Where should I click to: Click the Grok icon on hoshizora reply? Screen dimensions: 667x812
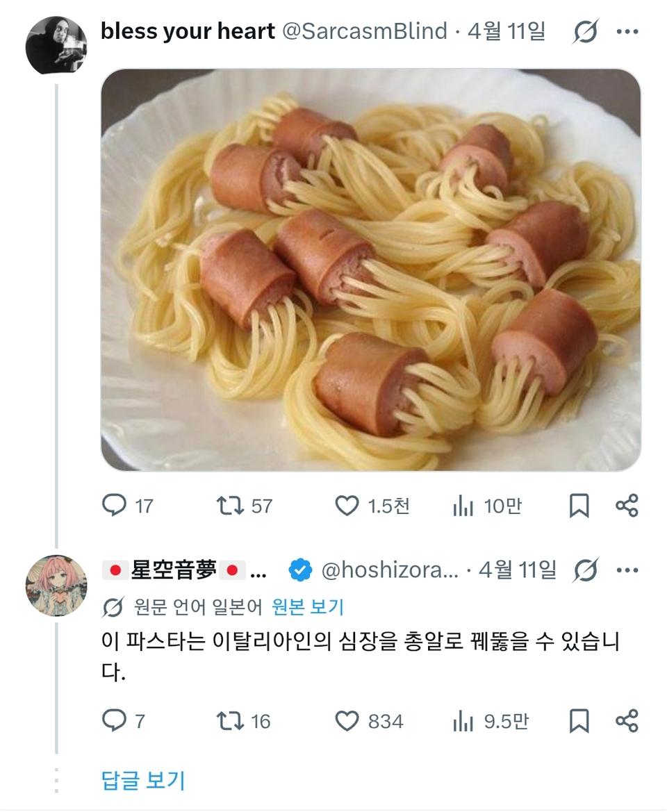click(x=585, y=571)
